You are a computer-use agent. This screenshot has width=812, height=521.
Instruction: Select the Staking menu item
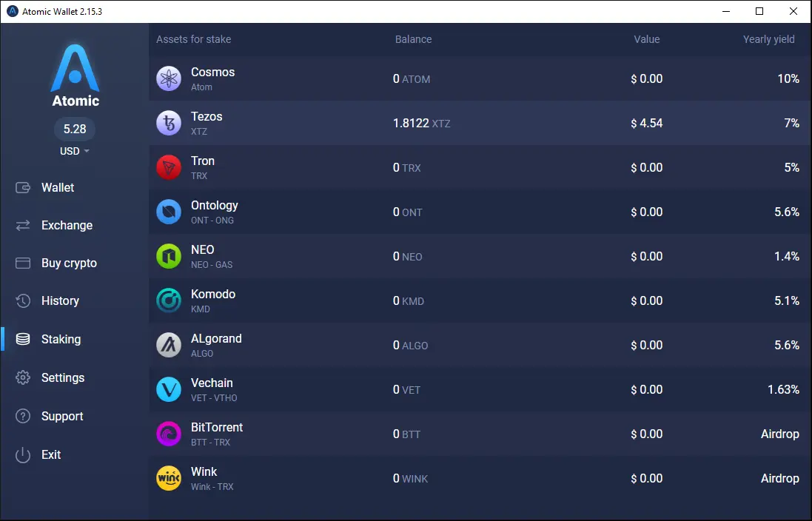[x=61, y=339]
